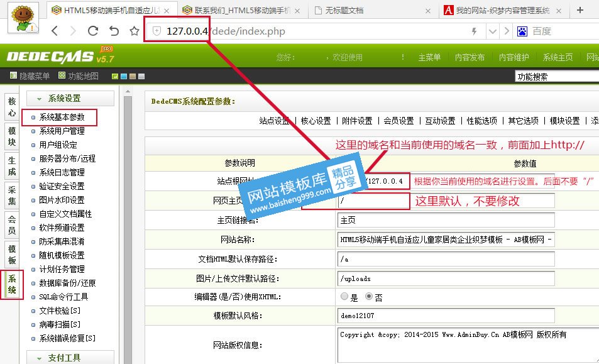Select the green skin color swatch
This screenshot has height=364, width=599.
pyautogui.click(x=115, y=77)
